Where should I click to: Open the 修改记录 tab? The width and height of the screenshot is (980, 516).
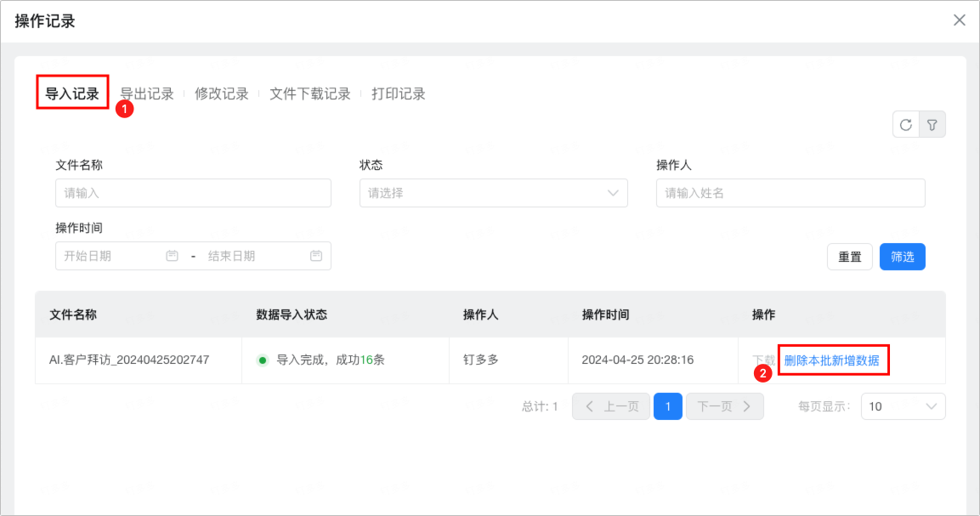coord(221,94)
